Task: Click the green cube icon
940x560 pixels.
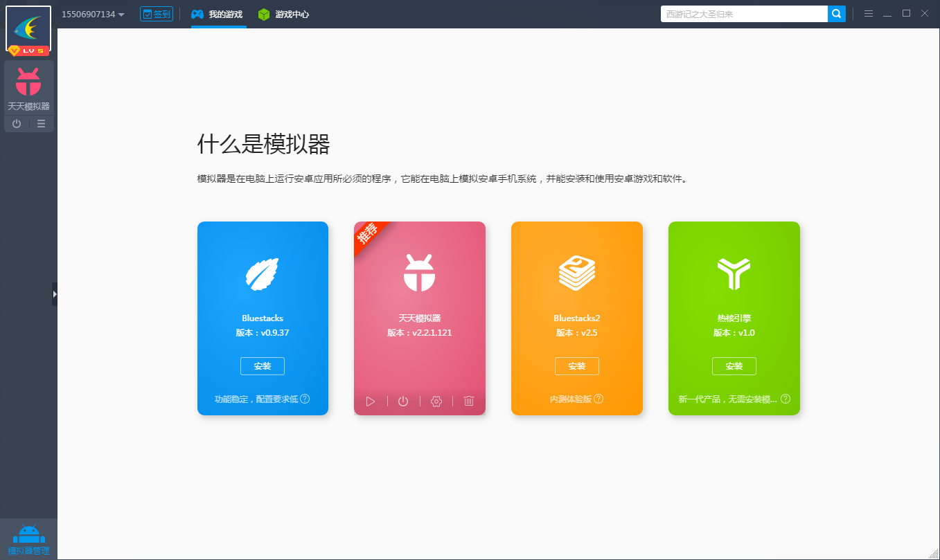Action: point(264,14)
